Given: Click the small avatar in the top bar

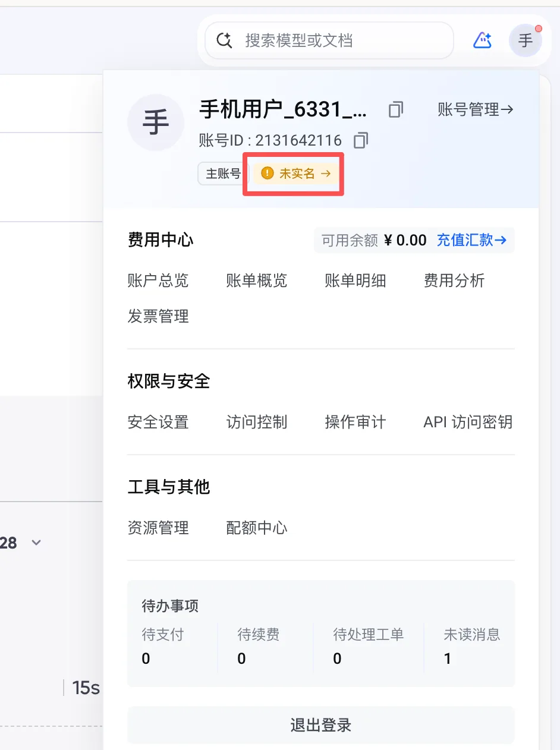Looking at the screenshot, I should point(526,40).
